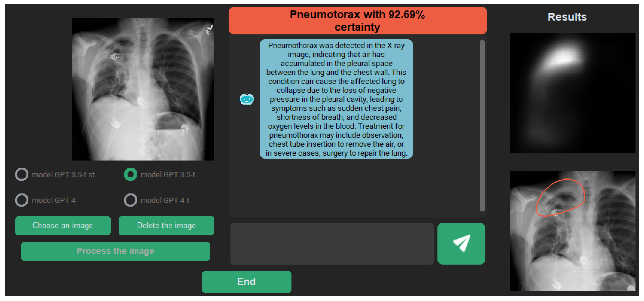Screen dimensions: 644x301
Task: Open the uploaded chest X-ray image
Action: pyautogui.click(x=143, y=89)
